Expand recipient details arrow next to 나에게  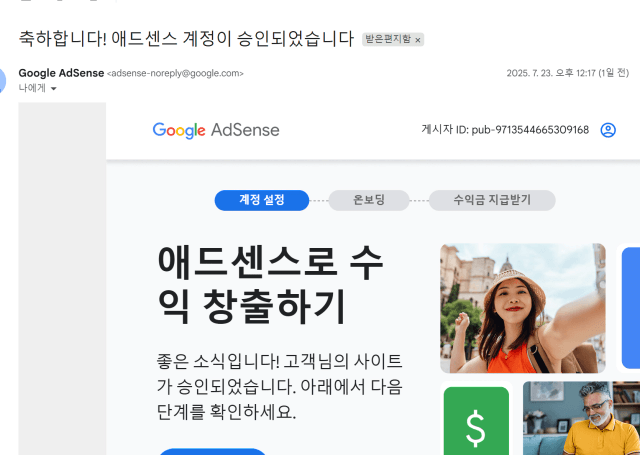[x=53, y=89]
